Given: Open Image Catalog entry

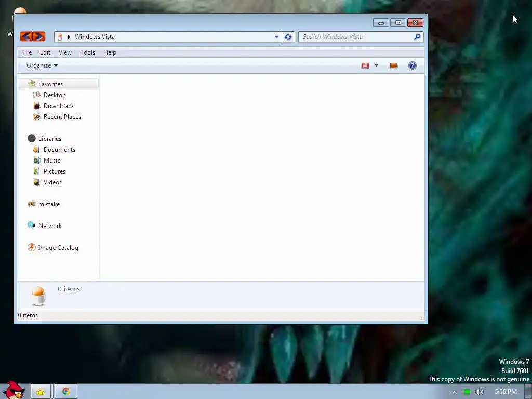Looking at the screenshot, I should [58, 248].
